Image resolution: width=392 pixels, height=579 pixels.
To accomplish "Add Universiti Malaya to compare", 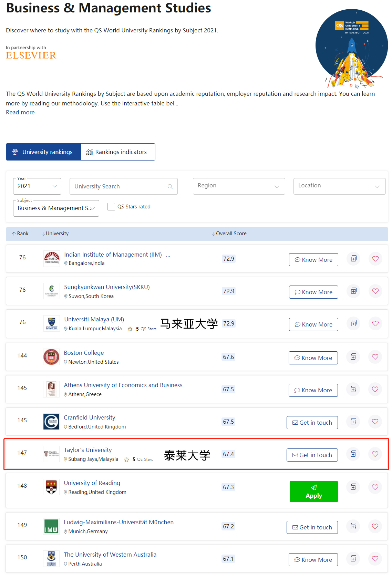I will tap(354, 323).
